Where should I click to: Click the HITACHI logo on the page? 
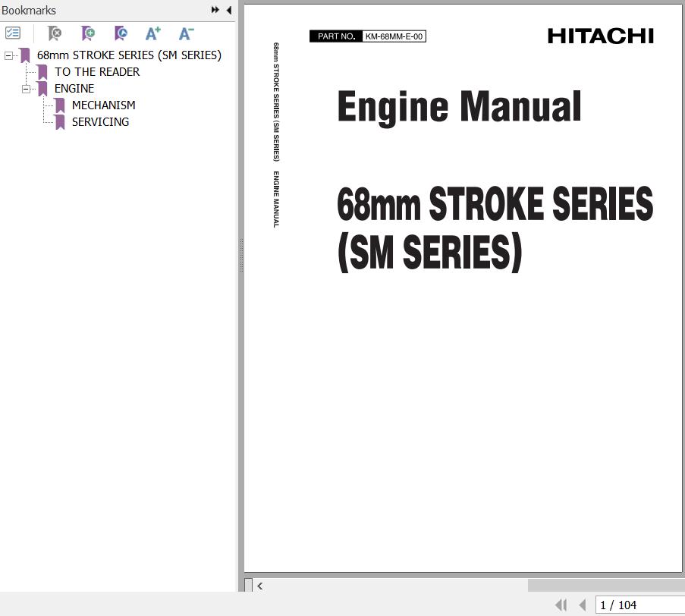point(601,36)
